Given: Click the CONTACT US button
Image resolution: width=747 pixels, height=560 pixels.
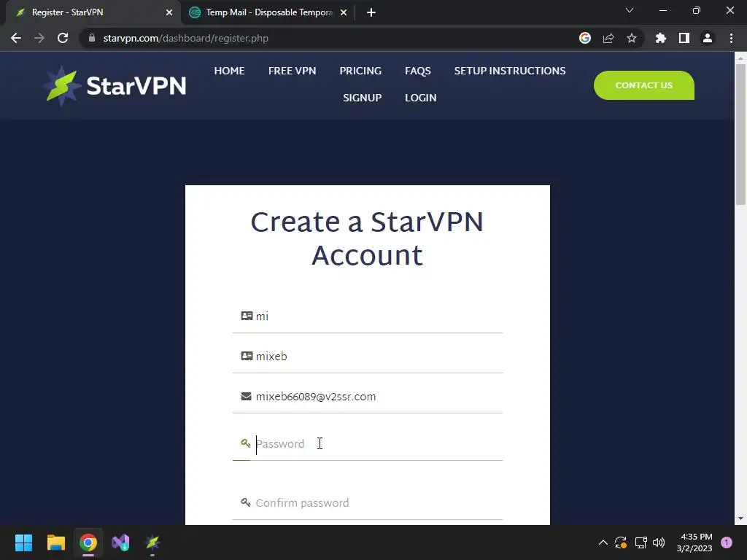Looking at the screenshot, I should (643, 85).
